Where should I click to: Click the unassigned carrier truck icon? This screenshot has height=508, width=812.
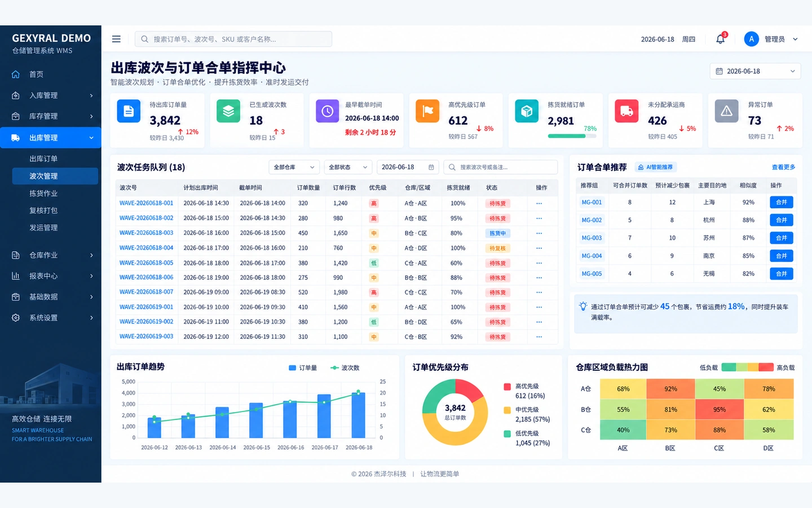(626, 111)
